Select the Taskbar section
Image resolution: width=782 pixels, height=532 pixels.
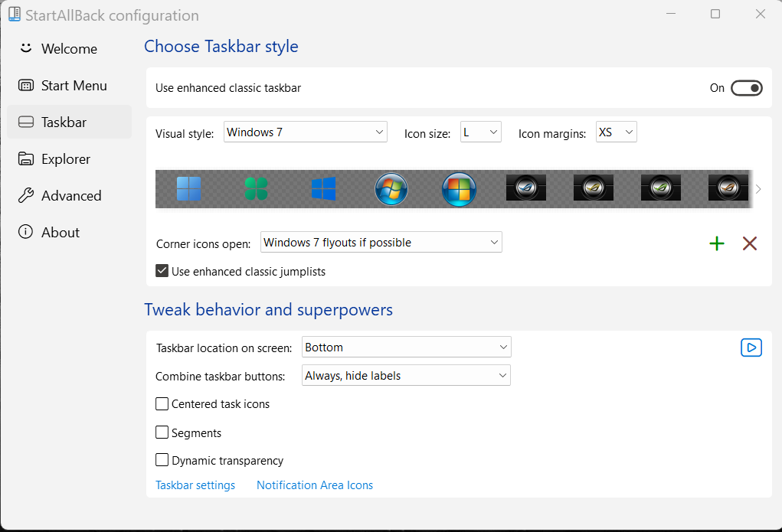70,122
